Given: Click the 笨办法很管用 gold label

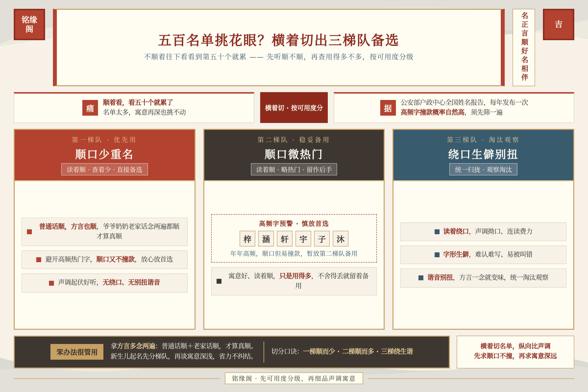Looking at the screenshot, I should (77, 352).
